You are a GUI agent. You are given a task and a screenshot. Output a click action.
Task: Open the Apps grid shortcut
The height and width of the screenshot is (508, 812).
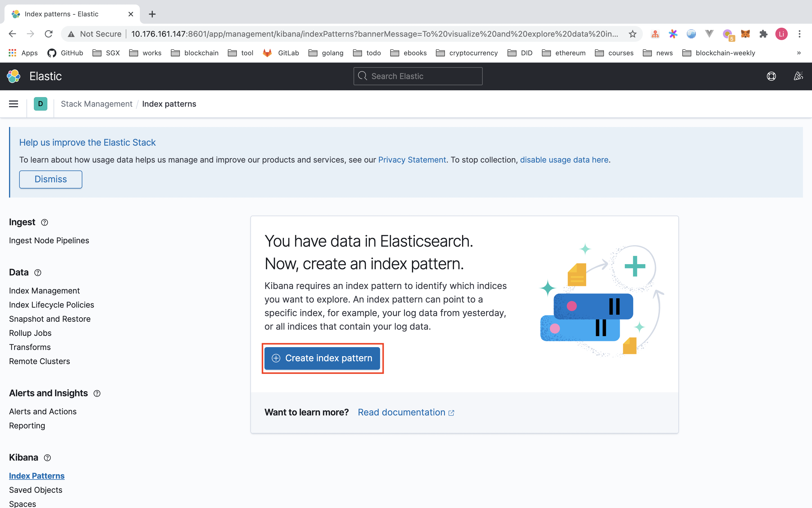[x=23, y=53]
